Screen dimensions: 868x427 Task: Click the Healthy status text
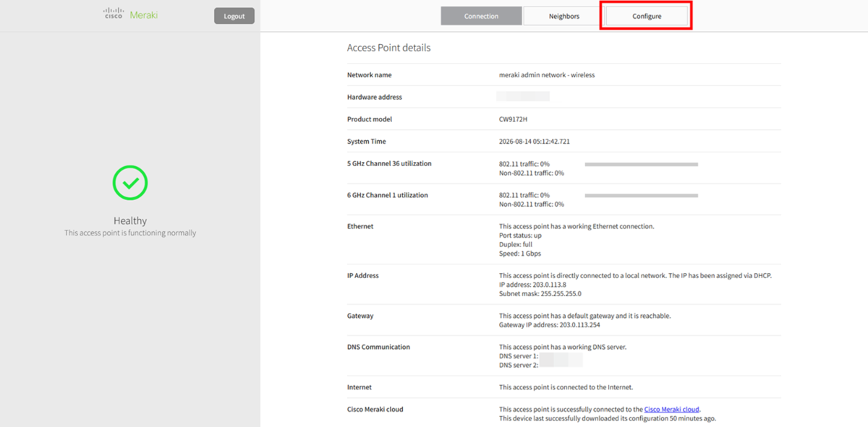(130, 220)
